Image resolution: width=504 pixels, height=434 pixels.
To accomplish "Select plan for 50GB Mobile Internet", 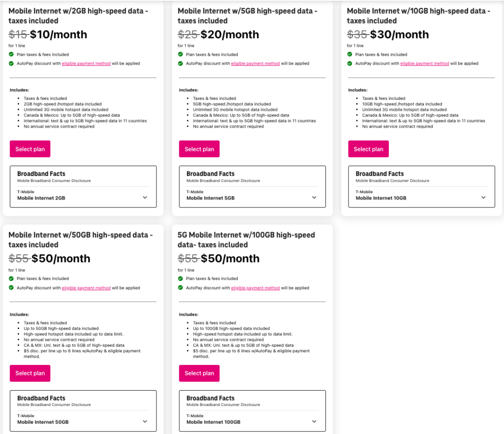I will tap(30, 373).
